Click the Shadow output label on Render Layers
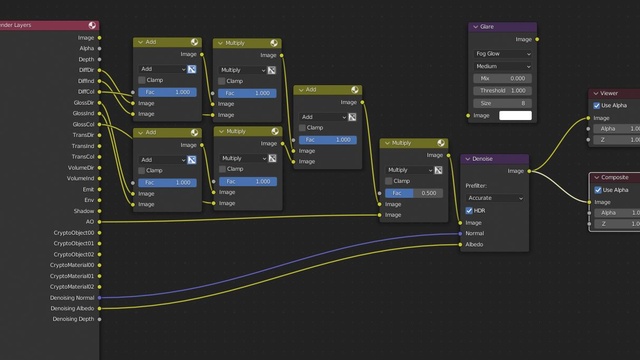Image resolution: width=640 pixels, height=360 pixels. (84, 211)
